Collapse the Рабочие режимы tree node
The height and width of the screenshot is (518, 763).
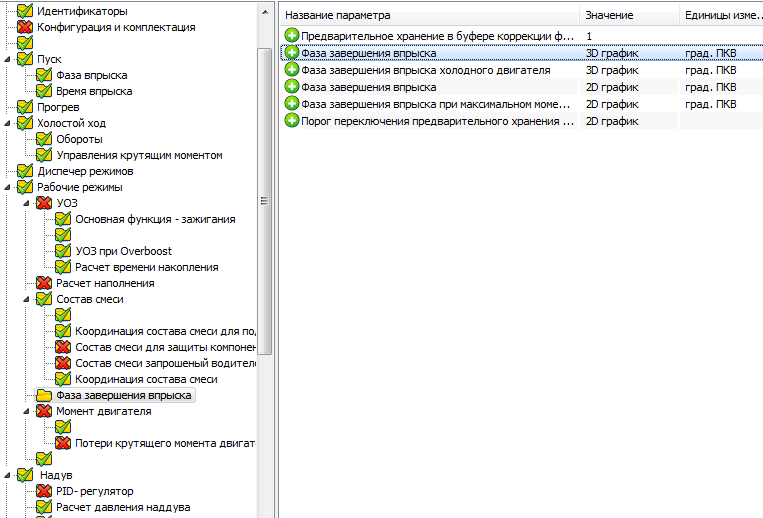point(9,187)
